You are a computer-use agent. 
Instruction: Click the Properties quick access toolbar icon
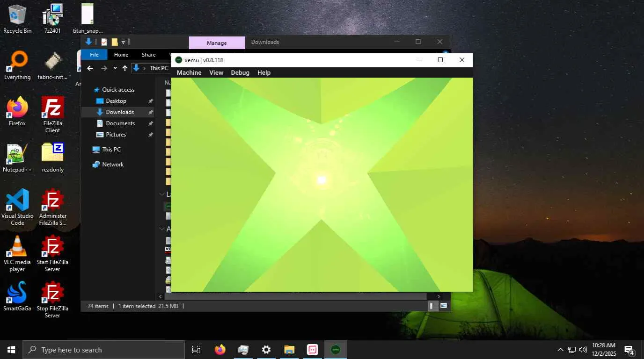(x=104, y=42)
